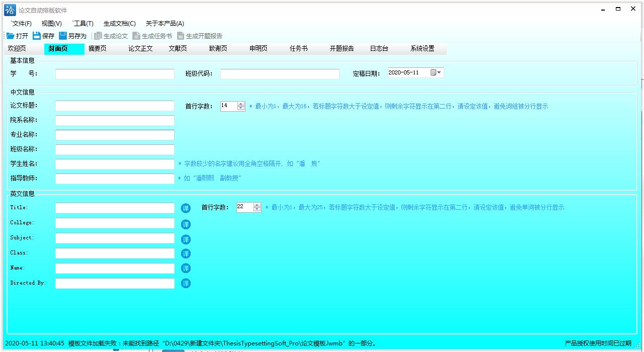Switch to the 欢迎页 tab
This screenshot has width=644, height=352.
click(x=24, y=49)
